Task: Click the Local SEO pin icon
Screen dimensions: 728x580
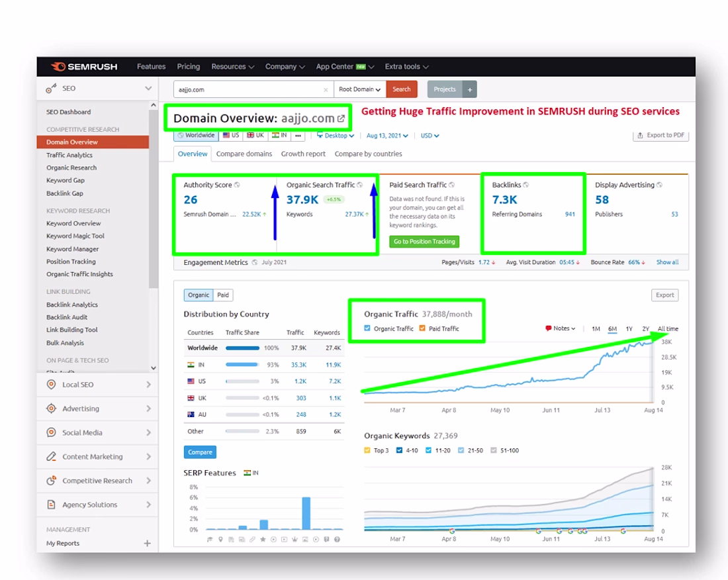Action: 52,385
